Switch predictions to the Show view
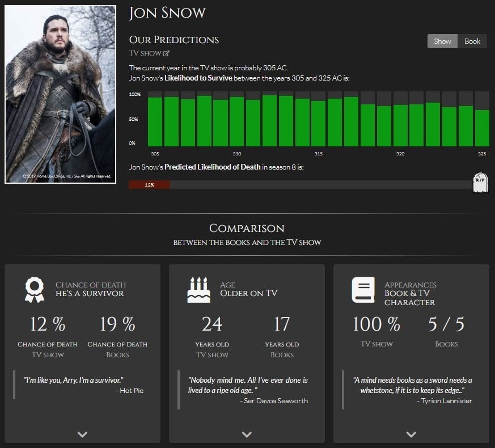 pos(442,41)
